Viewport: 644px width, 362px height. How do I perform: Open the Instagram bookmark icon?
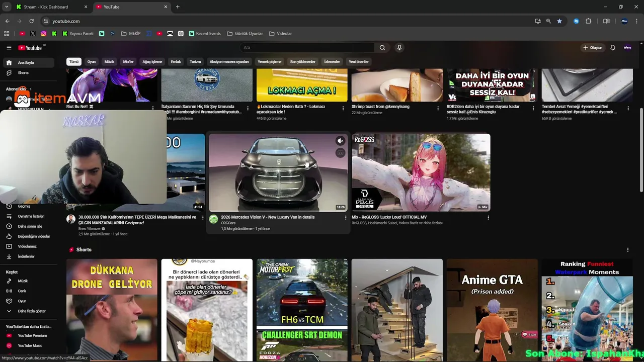coord(44,34)
